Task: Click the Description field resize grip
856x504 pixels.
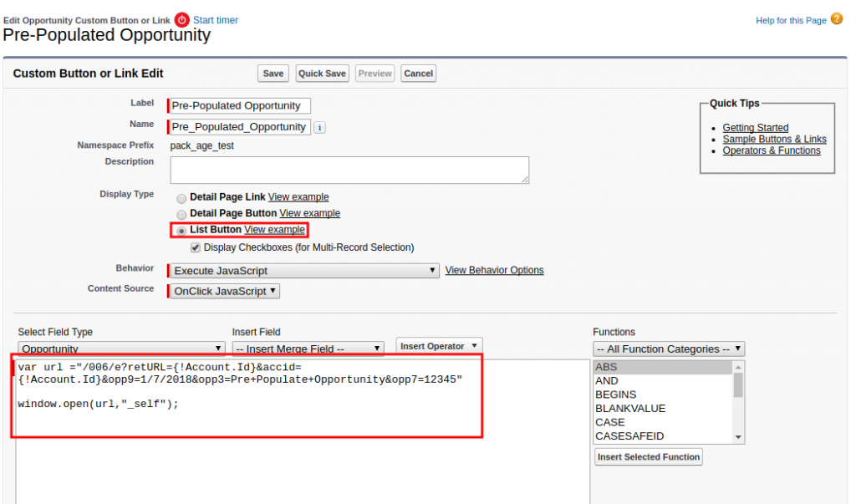Action: pos(525,180)
